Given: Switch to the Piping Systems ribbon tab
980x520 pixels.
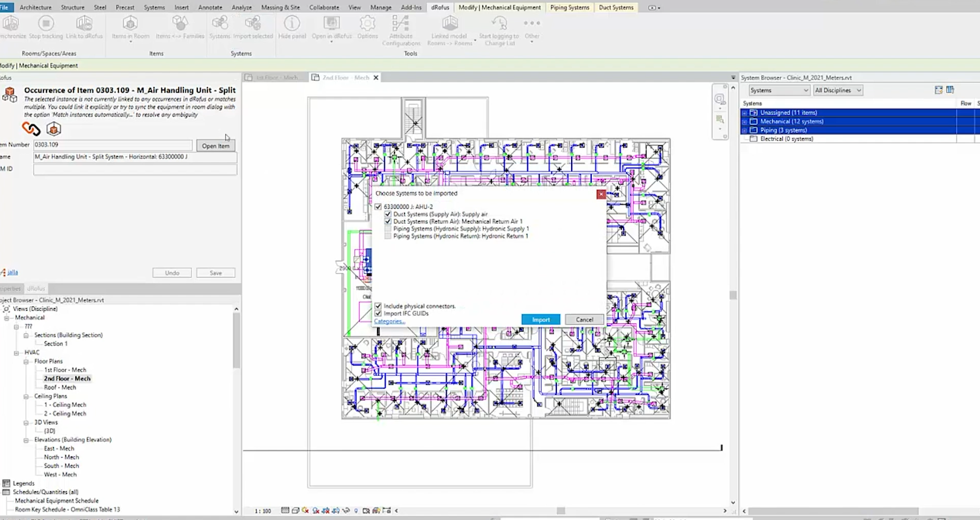Looking at the screenshot, I should pos(570,7).
